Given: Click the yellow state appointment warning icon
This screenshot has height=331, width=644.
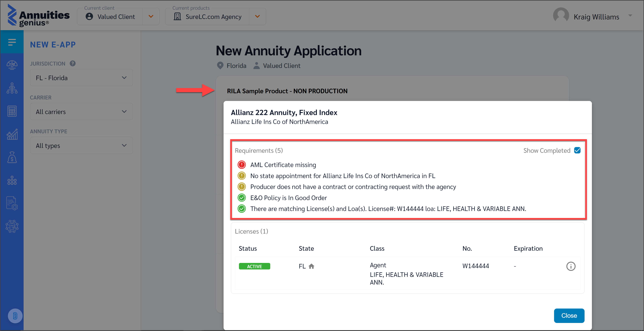Looking at the screenshot, I should [242, 176].
